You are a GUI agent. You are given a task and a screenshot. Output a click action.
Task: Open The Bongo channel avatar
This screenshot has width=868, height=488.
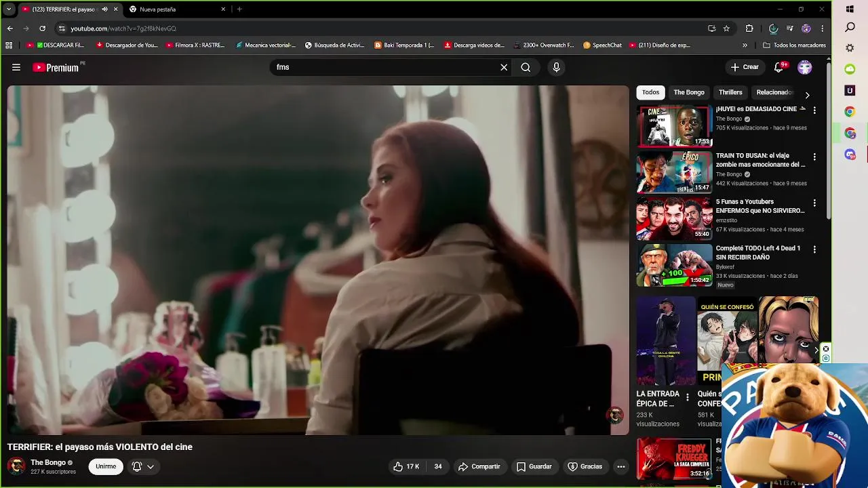pyautogui.click(x=16, y=466)
